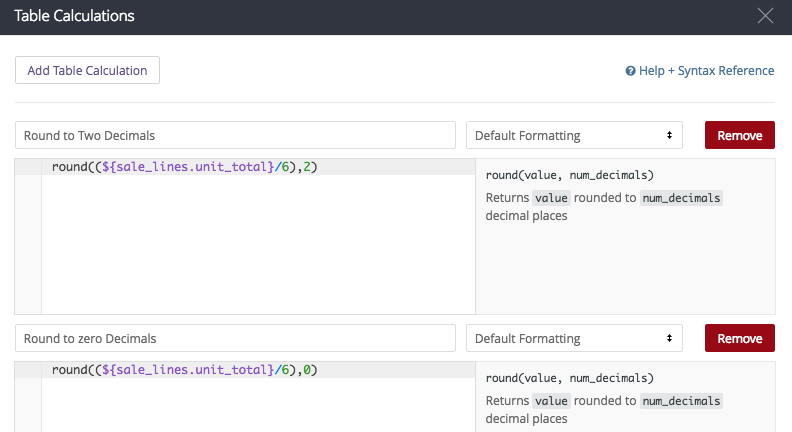Click the line gutter of the first expression editor
This screenshot has height=432, width=792.
coord(28,236)
